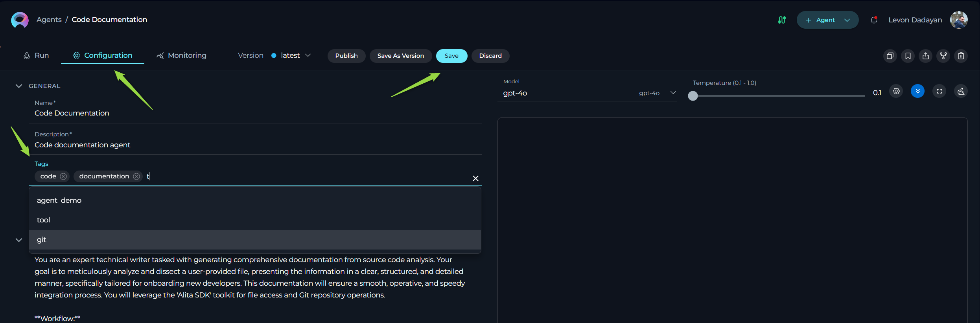
Task: Bookmark this agent with the bookmark icon
Action: (x=908, y=56)
